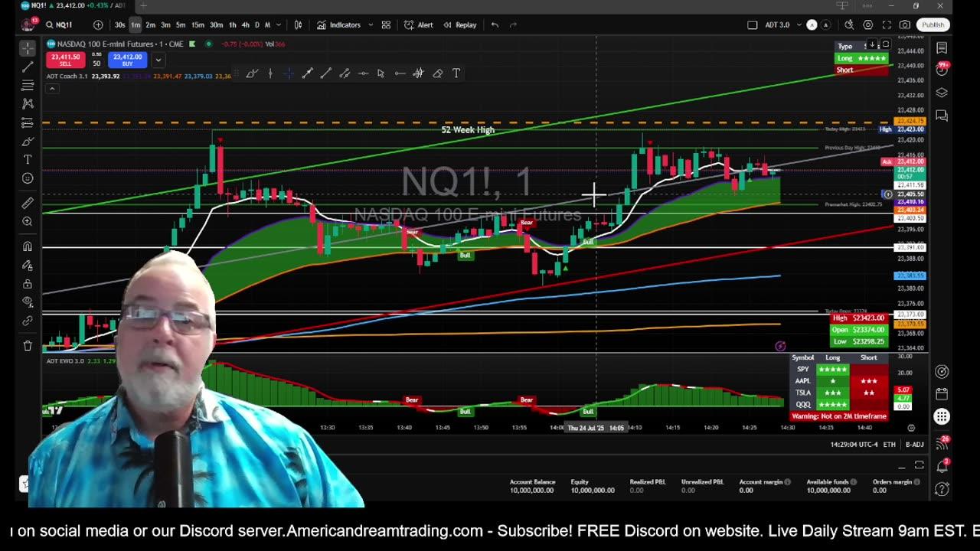Redo chart action

[513, 24]
